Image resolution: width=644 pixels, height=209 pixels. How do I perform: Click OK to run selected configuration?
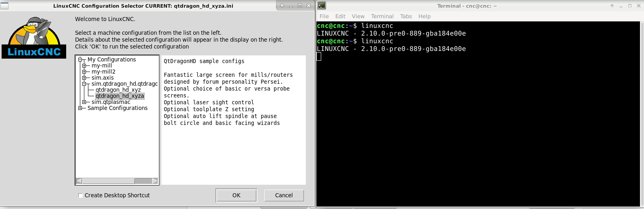point(236,195)
